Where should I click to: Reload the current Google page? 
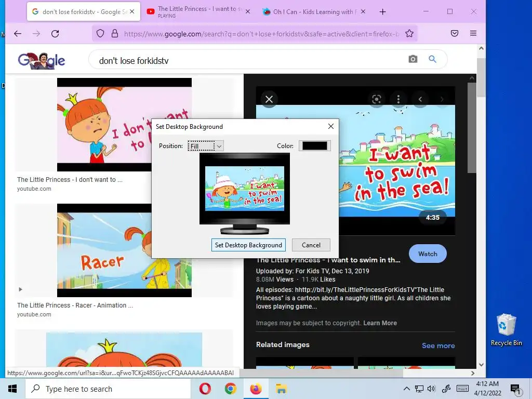click(x=55, y=33)
